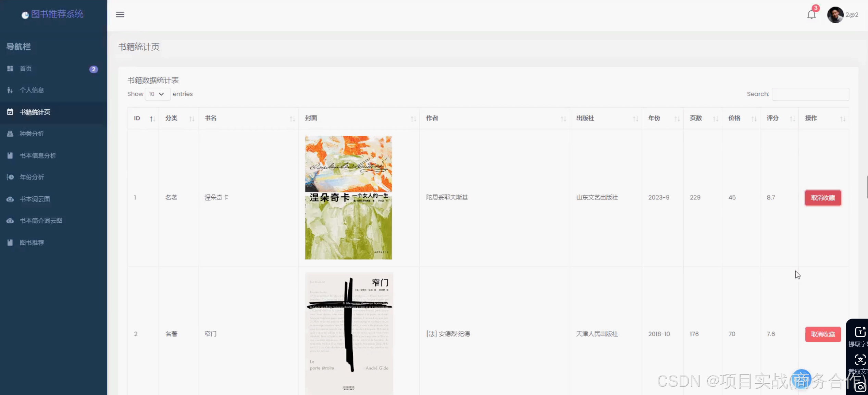This screenshot has width=868, height=395.
Task: Sort table by 出版社 column header
Action: (x=585, y=118)
